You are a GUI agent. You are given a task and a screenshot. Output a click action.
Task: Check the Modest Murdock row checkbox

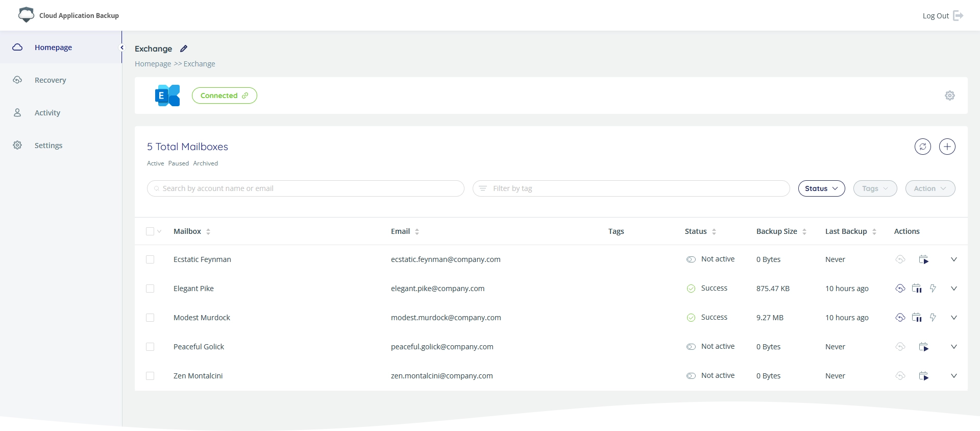(x=150, y=318)
